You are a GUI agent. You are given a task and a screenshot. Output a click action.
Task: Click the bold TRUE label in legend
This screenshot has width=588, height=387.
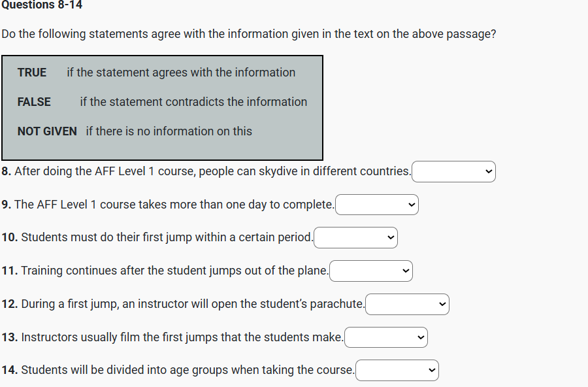point(32,73)
